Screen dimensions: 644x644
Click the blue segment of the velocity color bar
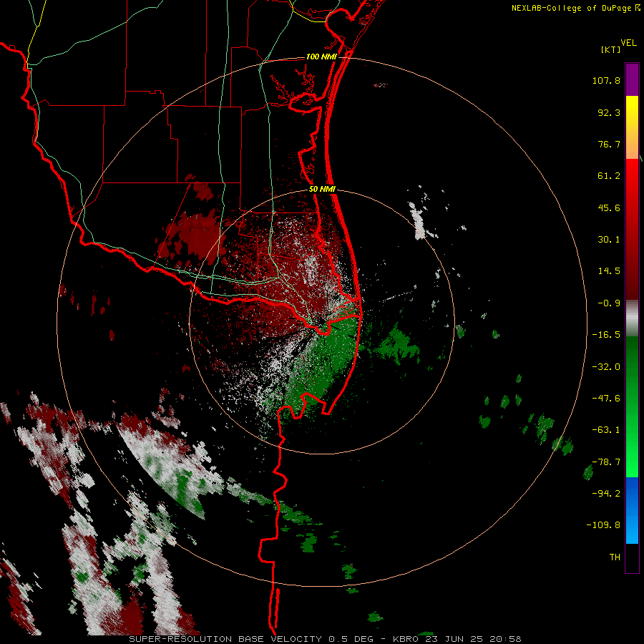[632, 509]
